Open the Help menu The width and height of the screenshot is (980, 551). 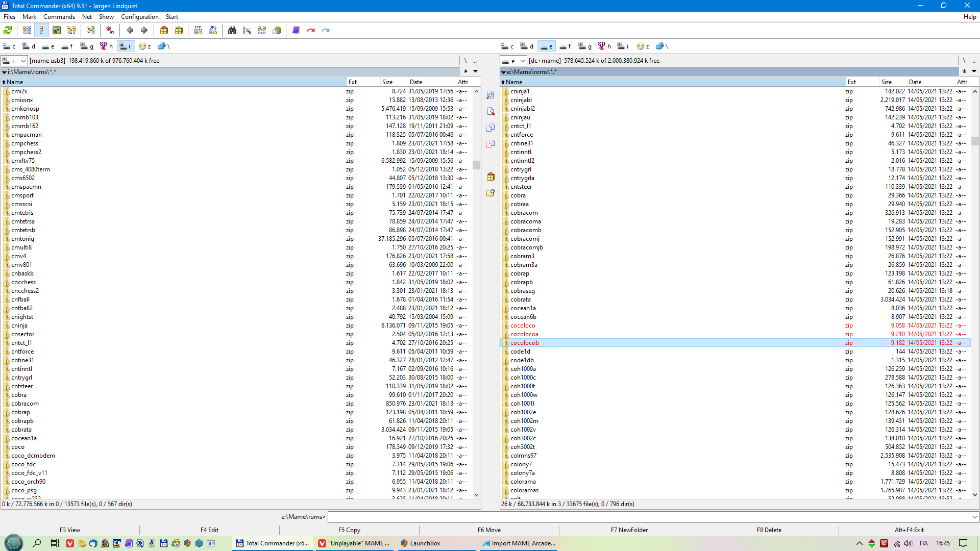[970, 17]
